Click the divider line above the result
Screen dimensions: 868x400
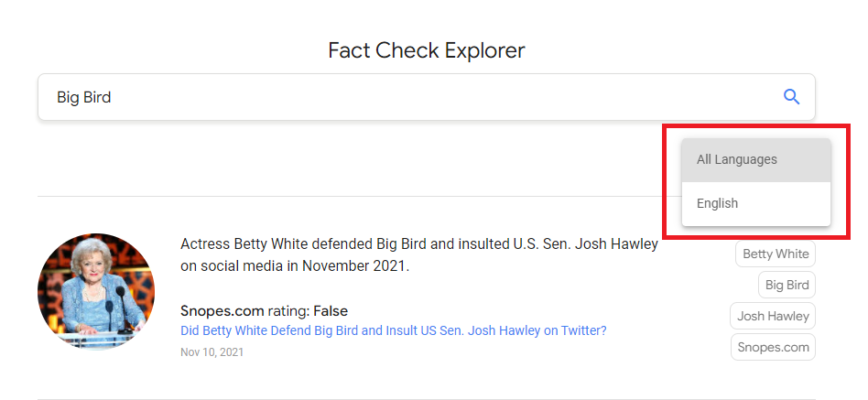pos(348,196)
